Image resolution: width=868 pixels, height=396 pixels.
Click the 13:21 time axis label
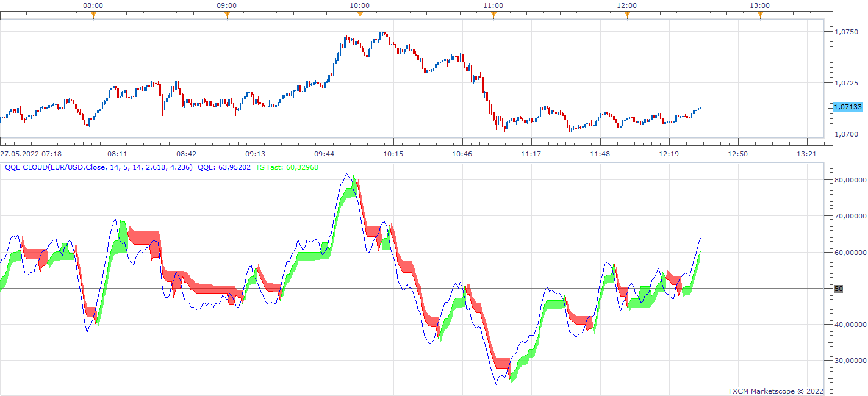[807, 154]
